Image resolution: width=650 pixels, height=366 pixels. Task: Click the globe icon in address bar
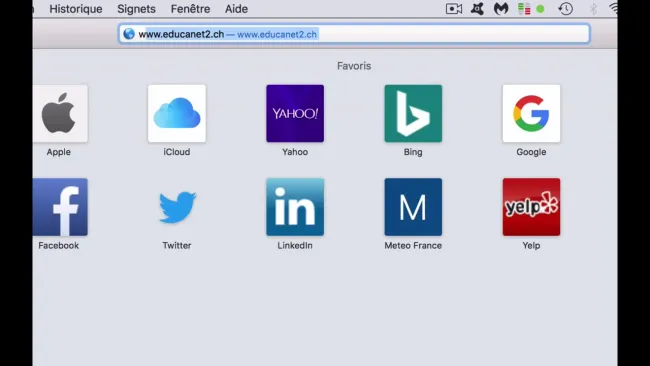129,34
